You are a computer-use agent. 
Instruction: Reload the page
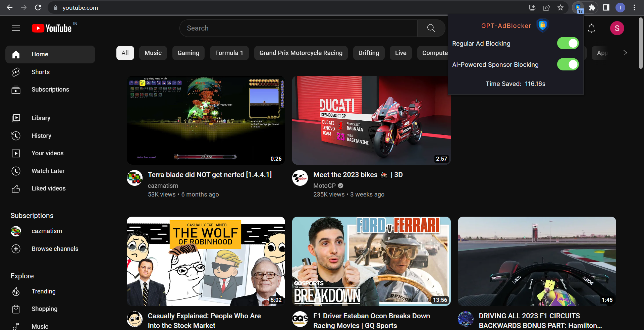[x=38, y=7]
